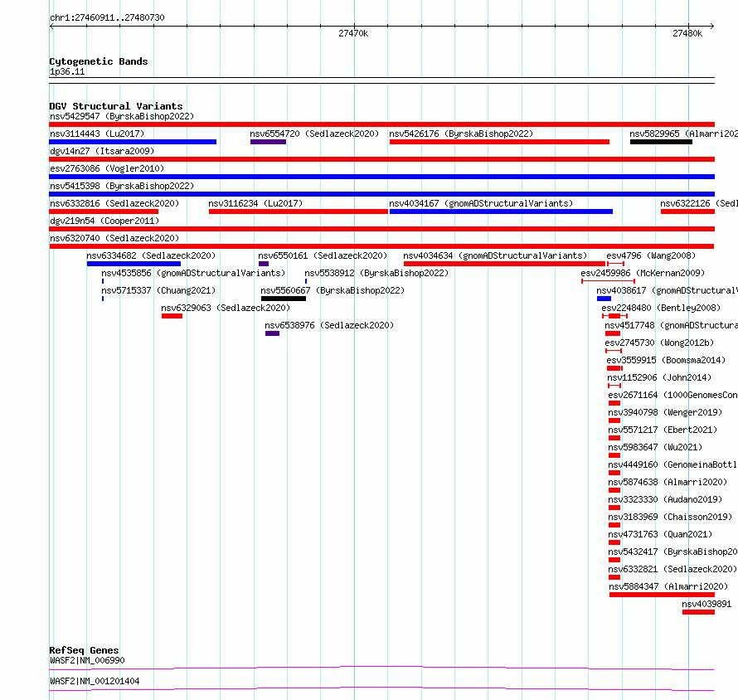This screenshot has width=738, height=700.
Task: Select nsv1152906 (John2014) label
Action: [x=659, y=377]
